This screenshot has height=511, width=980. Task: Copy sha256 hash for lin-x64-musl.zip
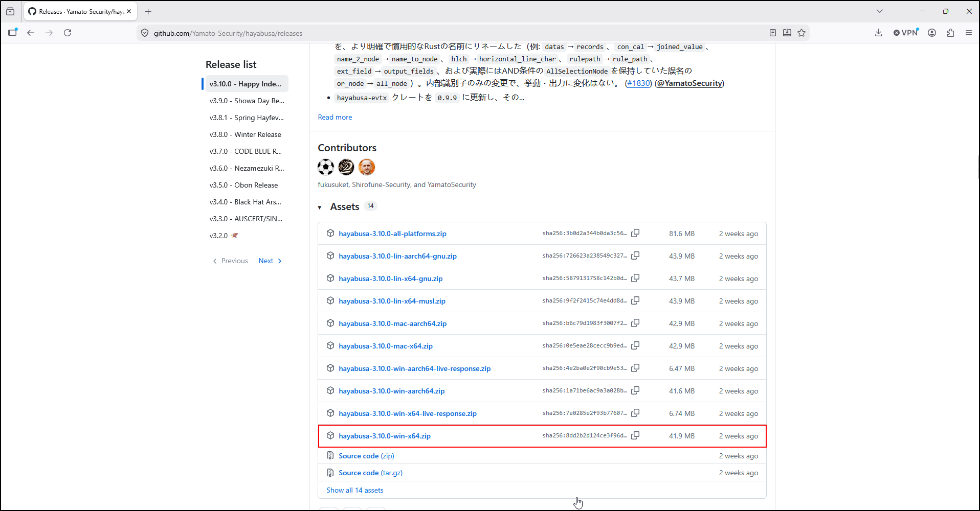coord(635,300)
